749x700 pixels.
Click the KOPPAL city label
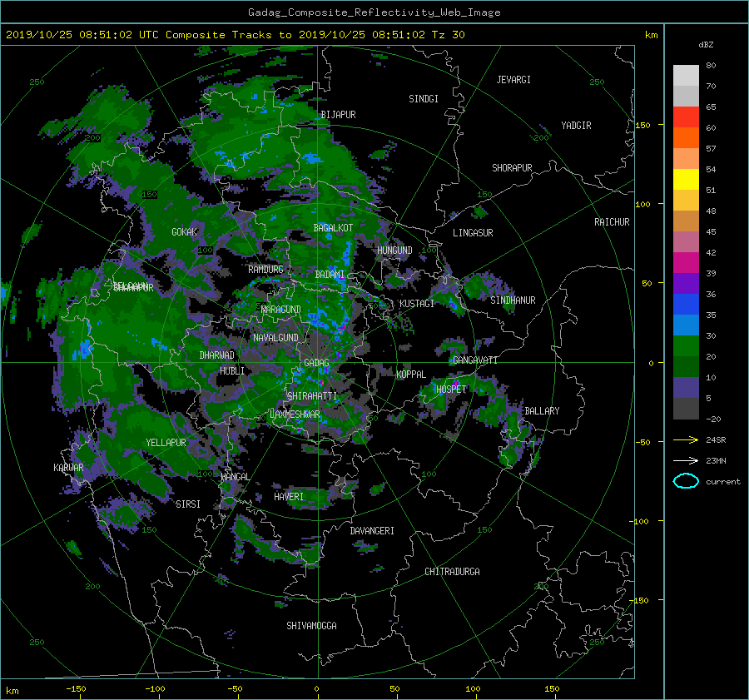point(411,375)
